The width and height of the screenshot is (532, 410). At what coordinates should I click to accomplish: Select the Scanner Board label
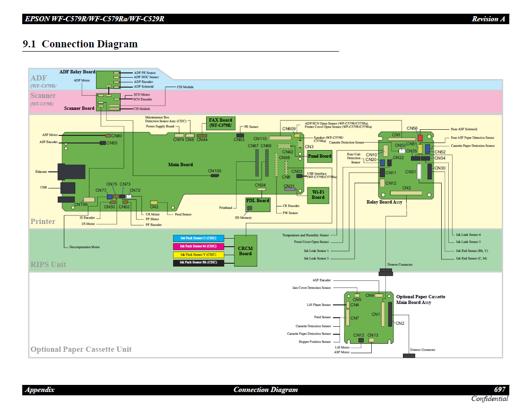pos(79,108)
